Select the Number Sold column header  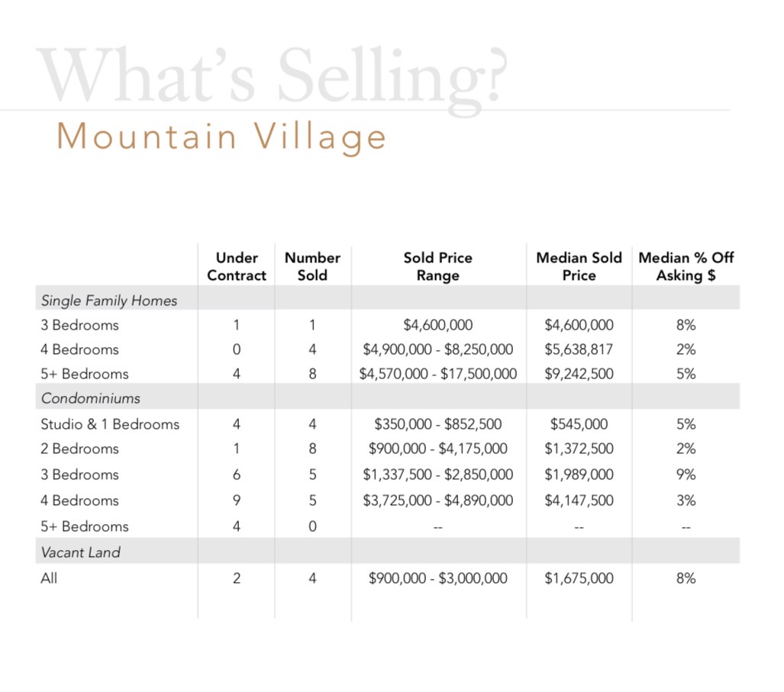(312, 266)
